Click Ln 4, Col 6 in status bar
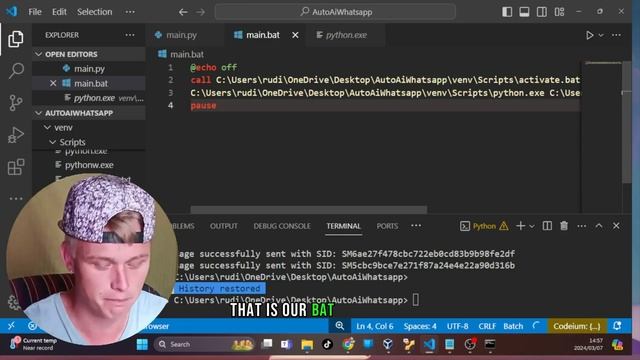The height and width of the screenshot is (360, 640). (x=375, y=326)
